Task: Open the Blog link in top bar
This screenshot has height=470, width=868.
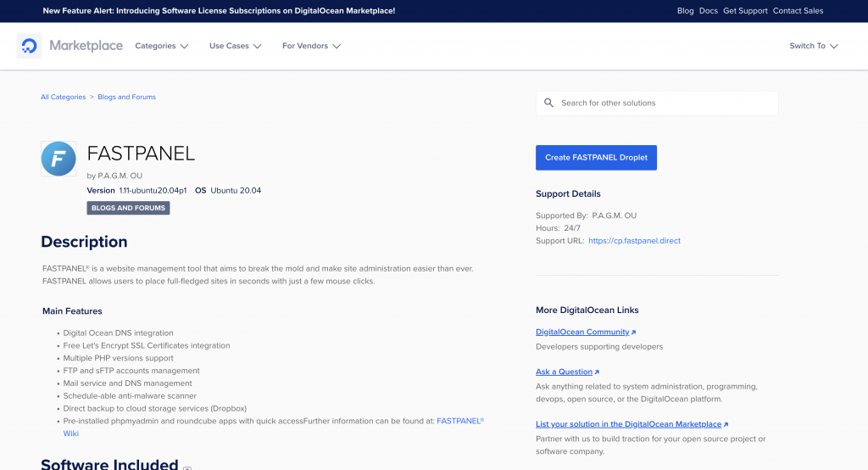Action: coord(685,11)
